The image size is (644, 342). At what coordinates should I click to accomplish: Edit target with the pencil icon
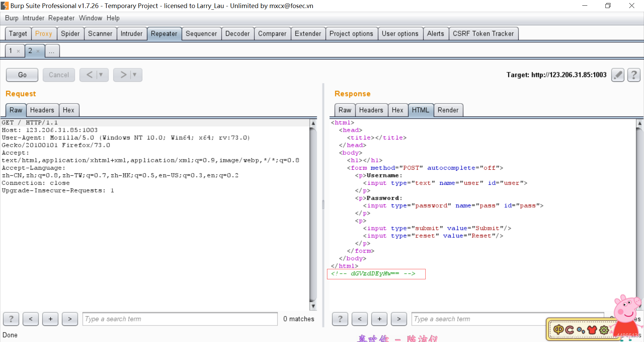(618, 75)
